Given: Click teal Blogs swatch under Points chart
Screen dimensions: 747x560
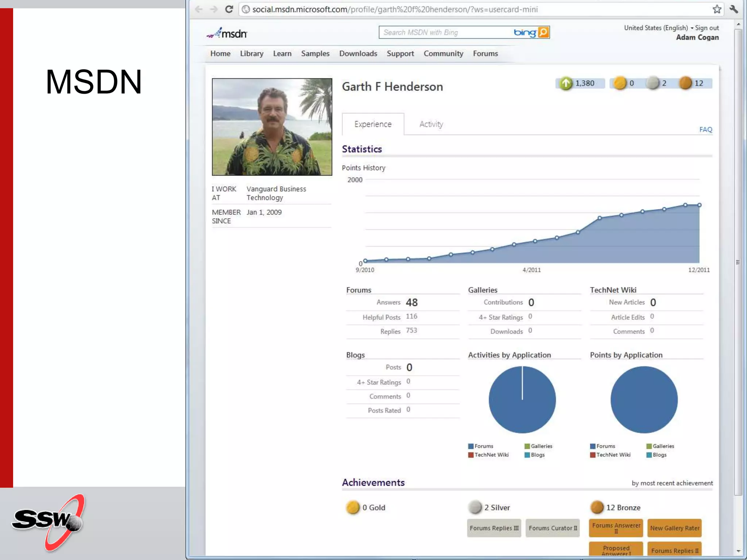Looking at the screenshot, I should tap(649, 455).
